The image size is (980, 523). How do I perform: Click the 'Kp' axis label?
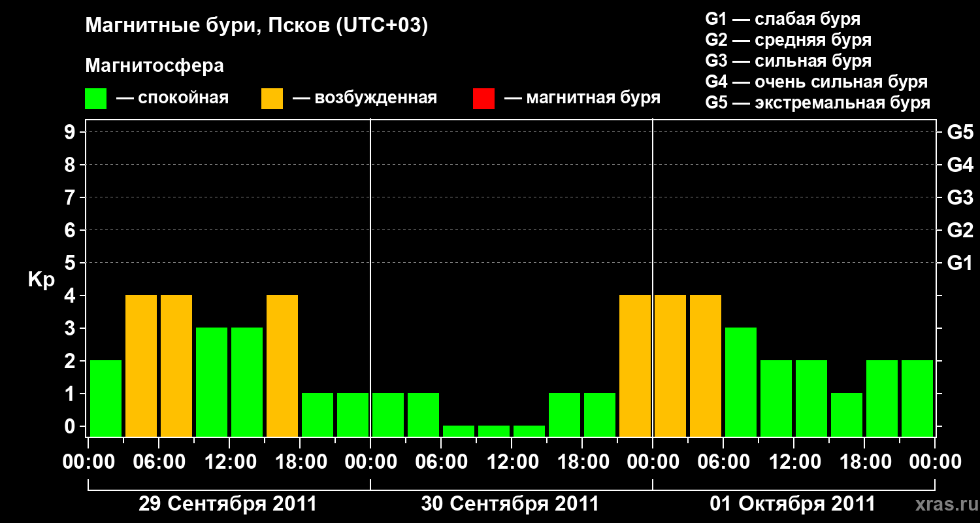click(x=41, y=280)
